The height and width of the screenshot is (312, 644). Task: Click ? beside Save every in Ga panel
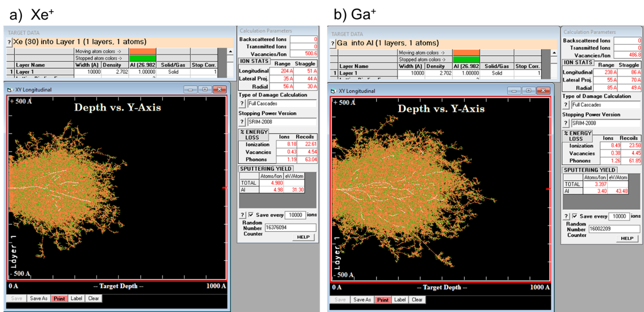tap(566, 216)
